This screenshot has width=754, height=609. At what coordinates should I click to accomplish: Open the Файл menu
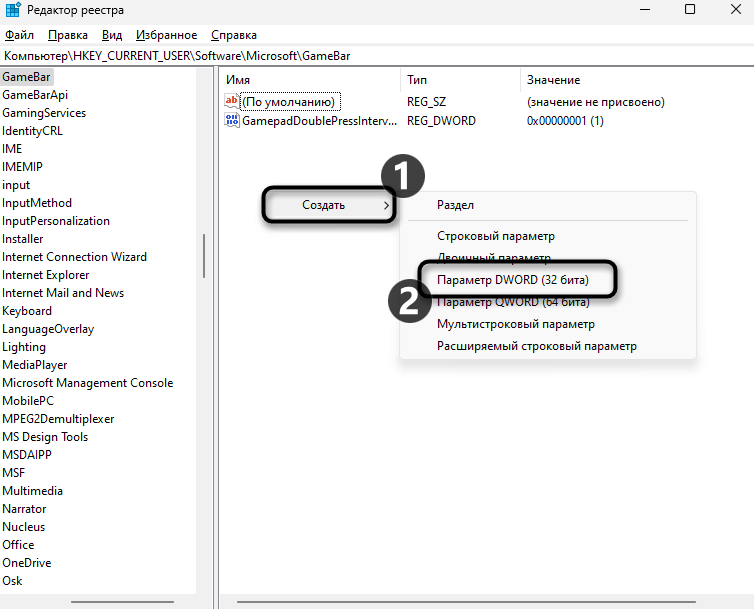[x=19, y=35]
